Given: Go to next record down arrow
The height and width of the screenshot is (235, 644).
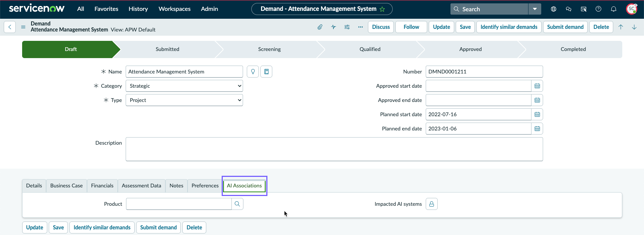Looking at the screenshot, I should 634,27.
